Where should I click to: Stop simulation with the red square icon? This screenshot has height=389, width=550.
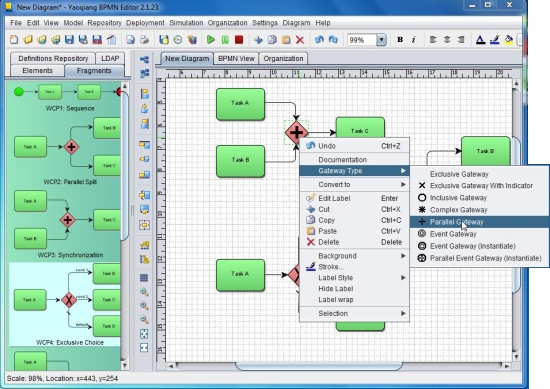(x=239, y=40)
